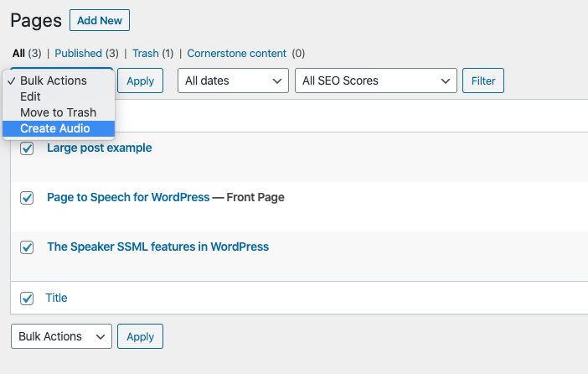View only Published pages
Screen dimensions: 588x374
point(79,53)
